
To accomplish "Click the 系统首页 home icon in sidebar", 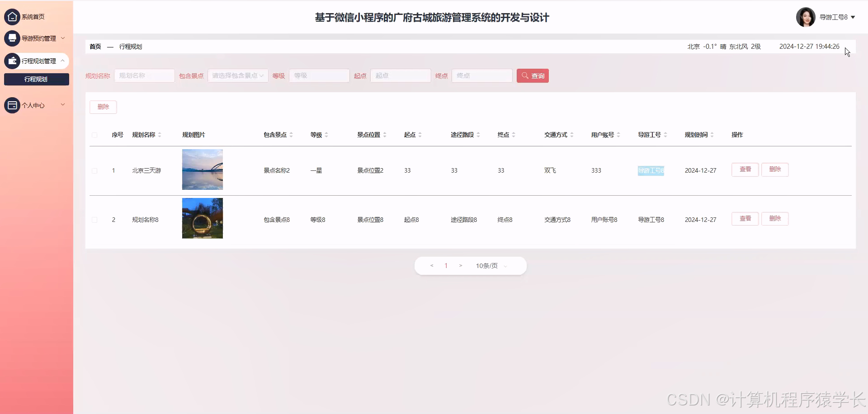I will 12,17.
